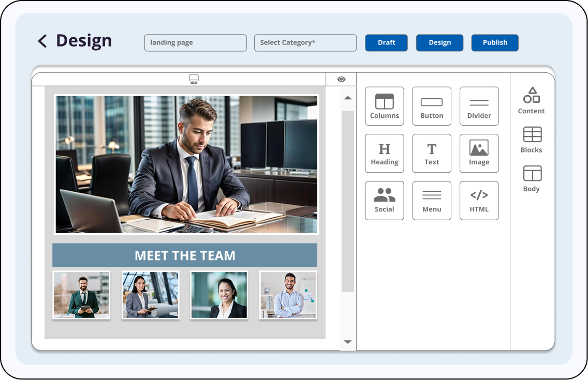Screen dimensions: 588x380
Task: Select the Columns content block
Action: click(384, 106)
